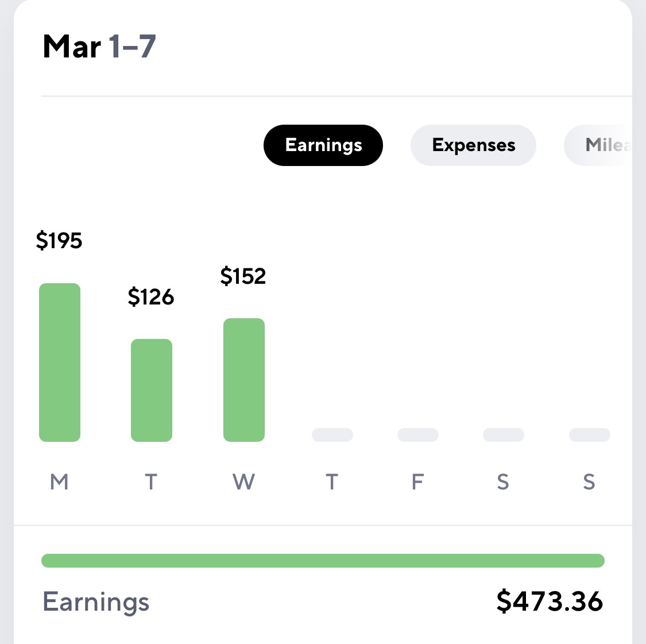Select the Earnings tab pill
The width and height of the screenshot is (646, 644).
pos(323,145)
